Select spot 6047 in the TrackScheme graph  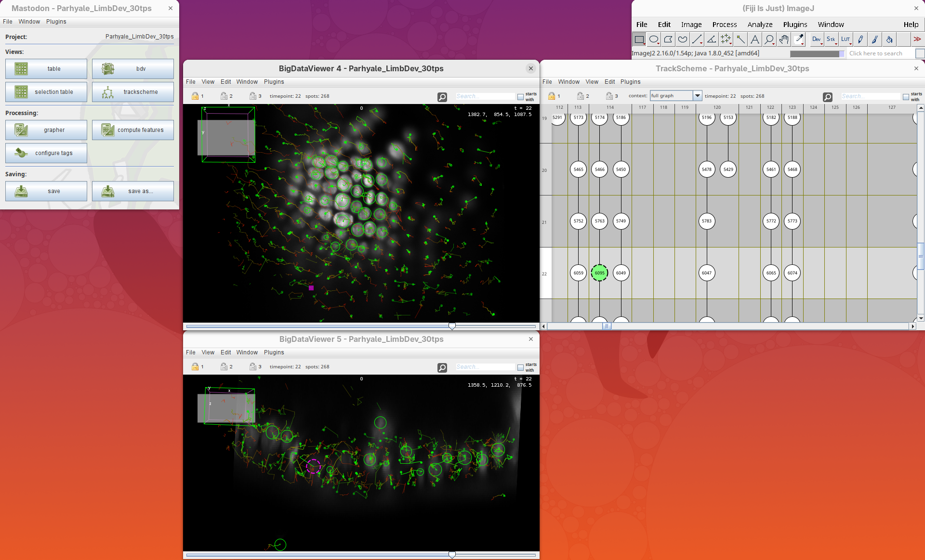706,273
